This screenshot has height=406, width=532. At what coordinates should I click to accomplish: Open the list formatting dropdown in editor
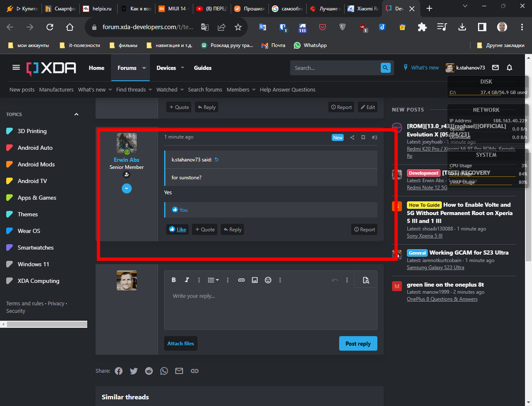213,280
